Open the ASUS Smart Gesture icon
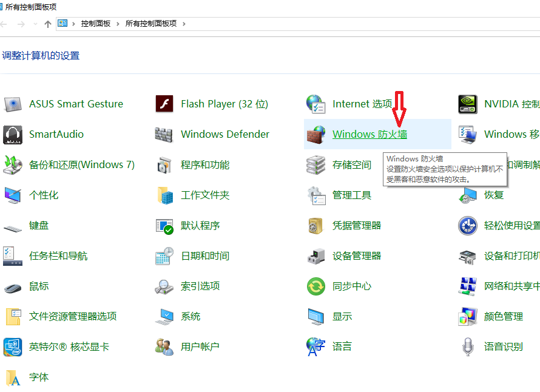 pyautogui.click(x=13, y=104)
